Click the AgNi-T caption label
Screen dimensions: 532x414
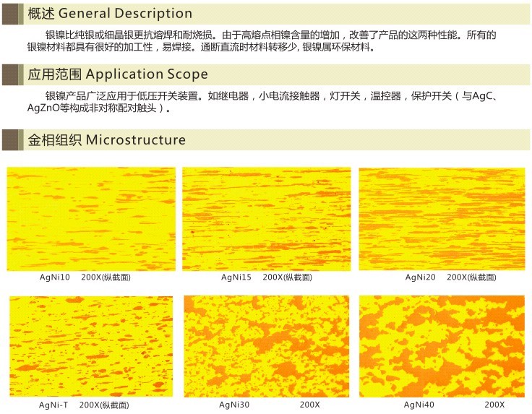tap(54, 405)
